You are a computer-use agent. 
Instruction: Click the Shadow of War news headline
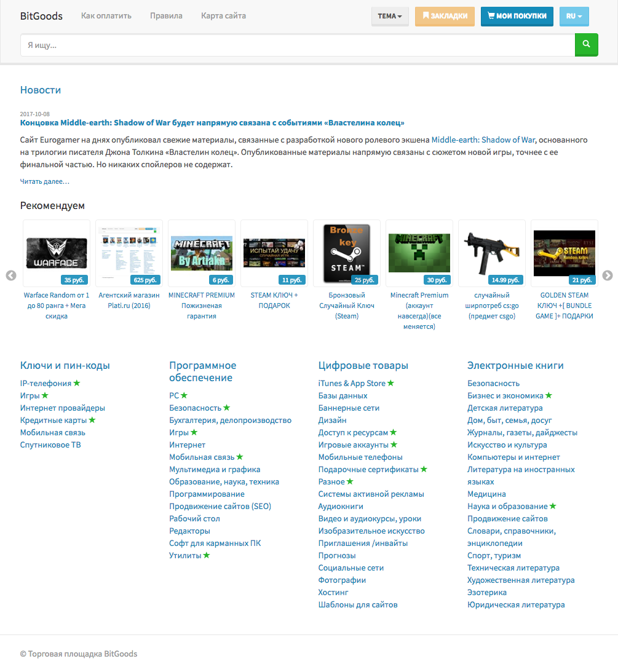[x=212, y=122]
